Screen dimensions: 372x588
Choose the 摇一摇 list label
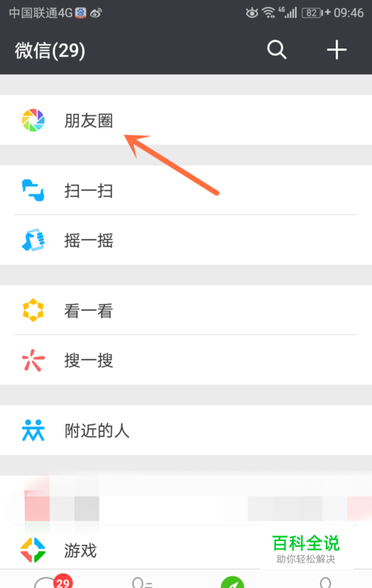89,240
